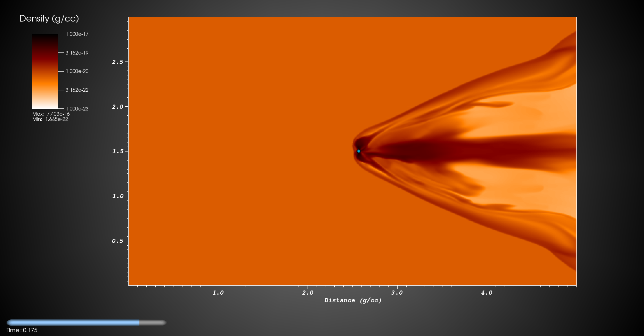Click the 4.0 tick on horizontal axis
644x336 pixels.
coord(487,293)
